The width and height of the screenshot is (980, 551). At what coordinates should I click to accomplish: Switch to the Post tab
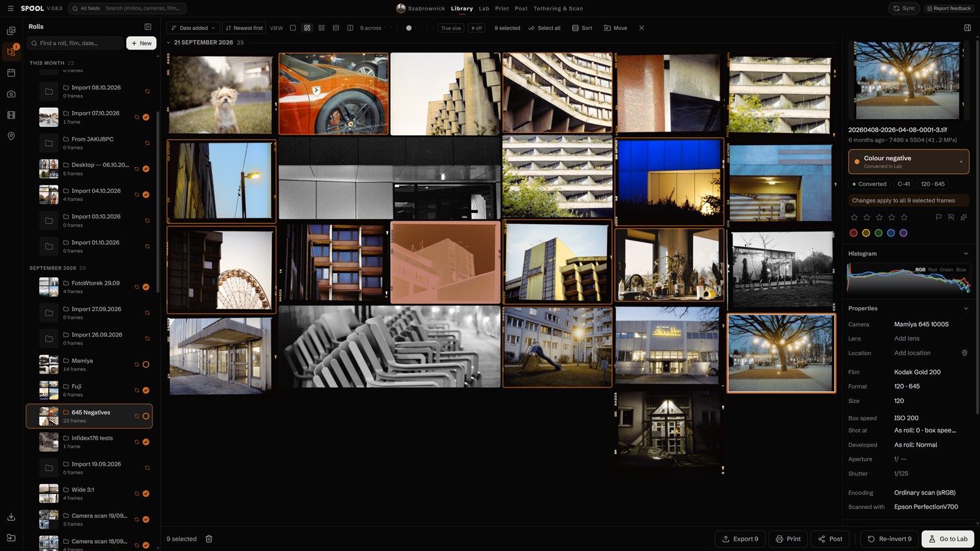coord(521,9)
